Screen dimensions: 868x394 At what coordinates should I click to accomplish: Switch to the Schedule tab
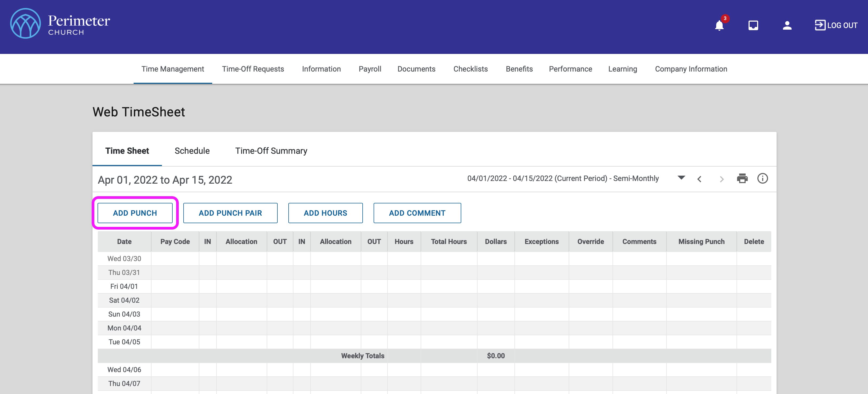192,151
